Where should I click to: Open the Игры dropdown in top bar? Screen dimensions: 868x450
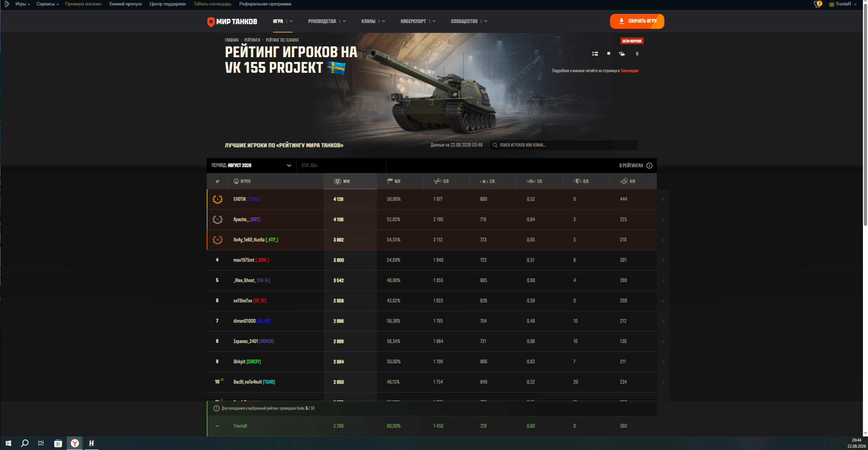tap(23, 4)
